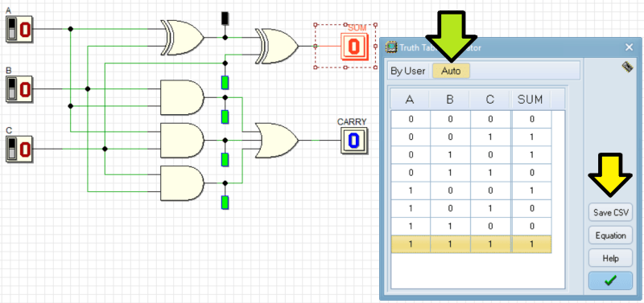This screenshot has height=303, width=644.
Task: Click the C column header
Action: [490, 100]
